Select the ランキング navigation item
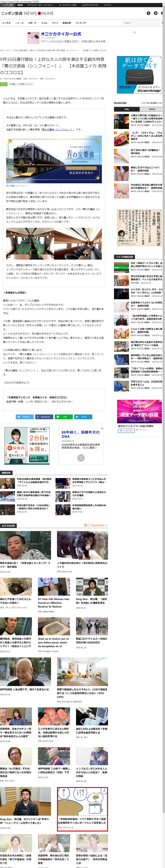This screenshot has width=165, height=868. [80, 23]
